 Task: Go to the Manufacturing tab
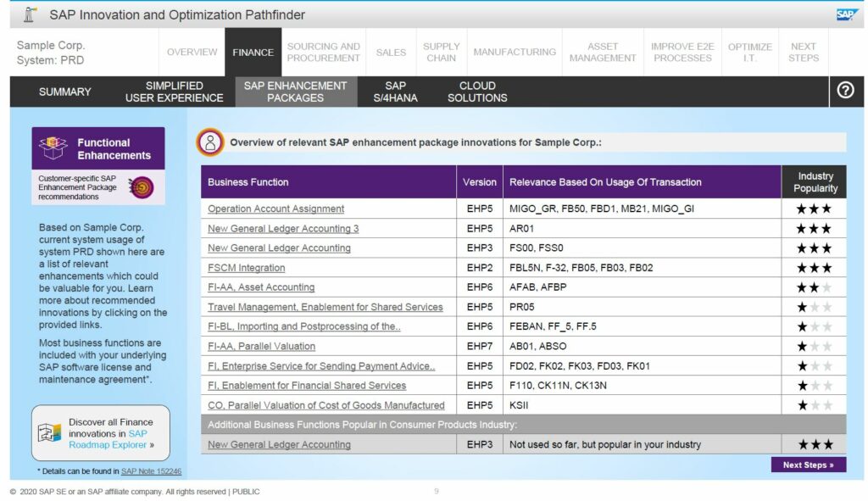515,52
